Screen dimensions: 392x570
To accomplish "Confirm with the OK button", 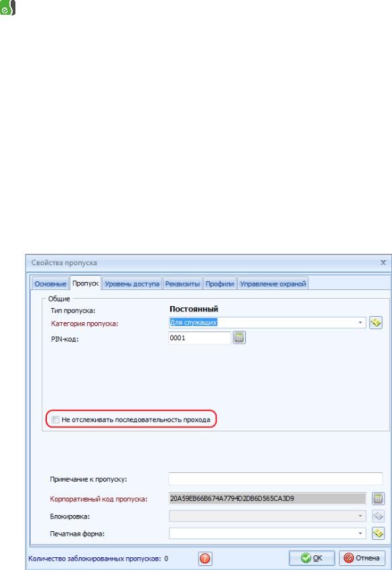I will (312, 558).
